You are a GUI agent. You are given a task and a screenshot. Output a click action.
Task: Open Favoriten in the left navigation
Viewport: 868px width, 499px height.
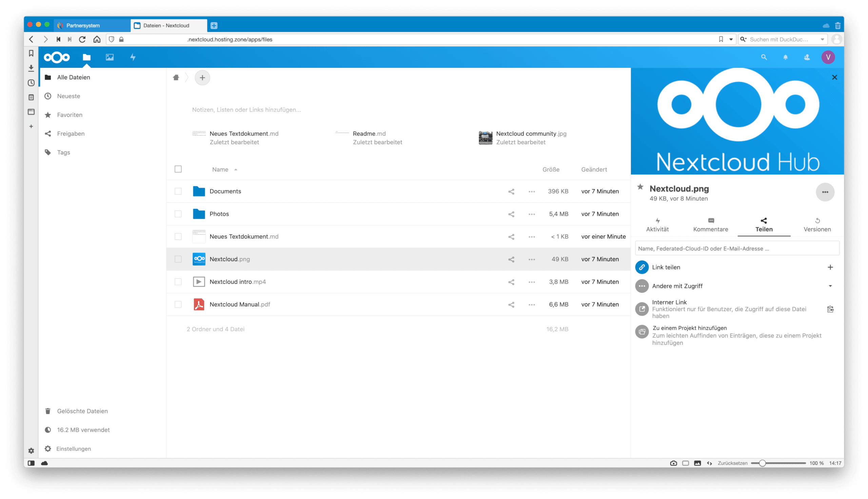click(x=70, y=115)
